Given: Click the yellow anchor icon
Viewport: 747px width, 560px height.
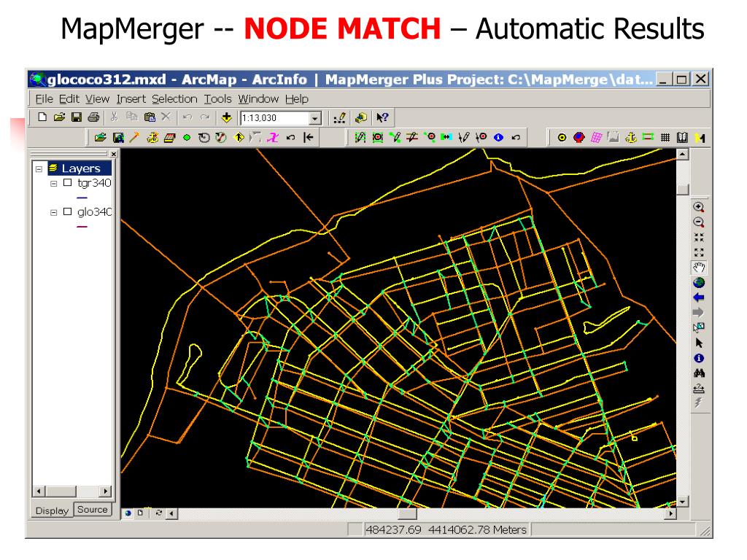Looking at the screenshot, I should [630, 138].
